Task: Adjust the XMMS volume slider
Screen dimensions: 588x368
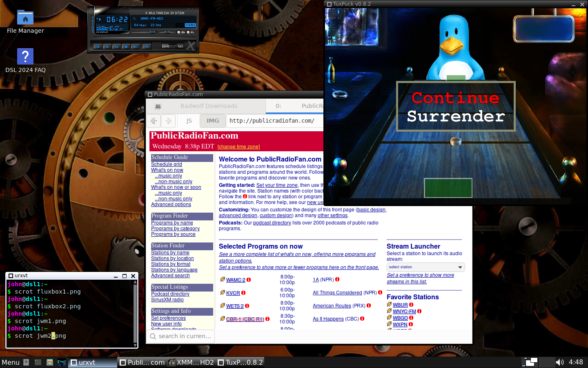Action: point(145,32)
